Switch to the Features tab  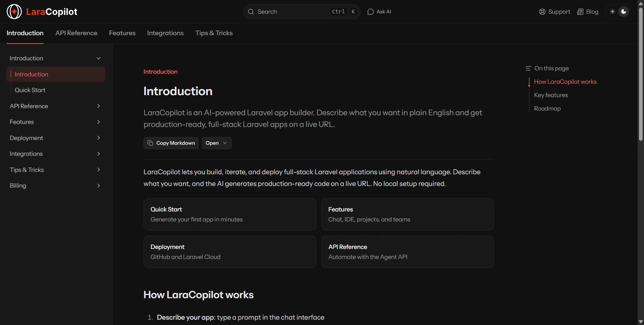pyautogui.click(x=122, y=33)
